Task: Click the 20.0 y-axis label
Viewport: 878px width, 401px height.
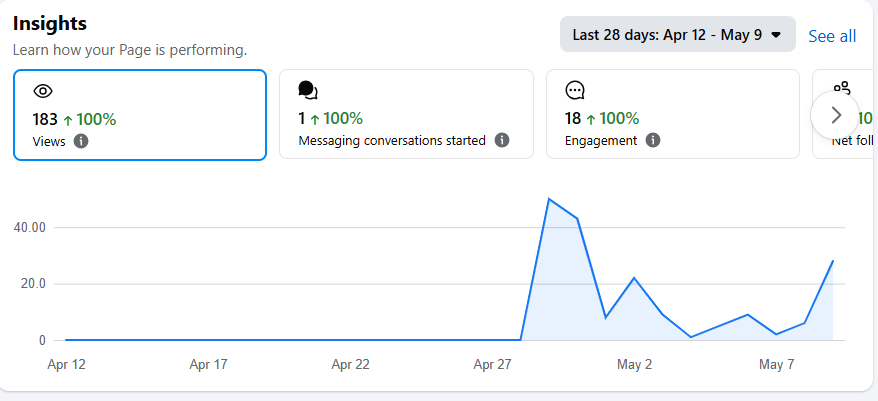Action: coord(33,284)
